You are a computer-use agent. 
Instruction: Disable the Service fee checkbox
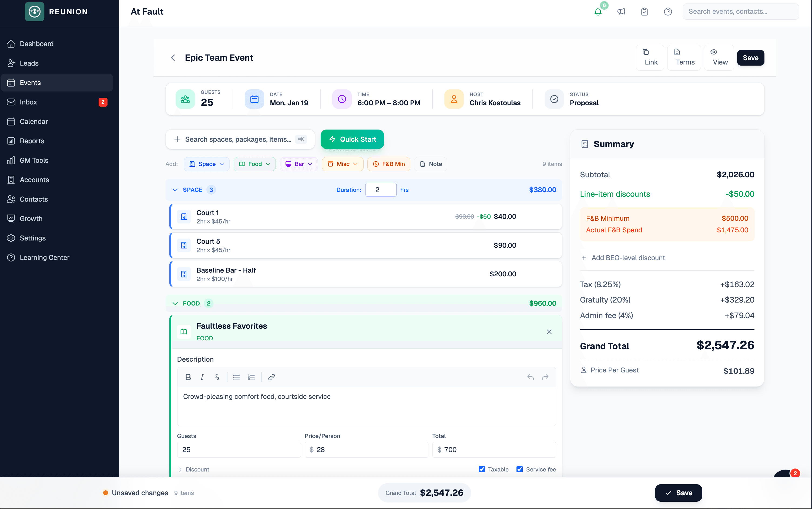pos(519,469)
